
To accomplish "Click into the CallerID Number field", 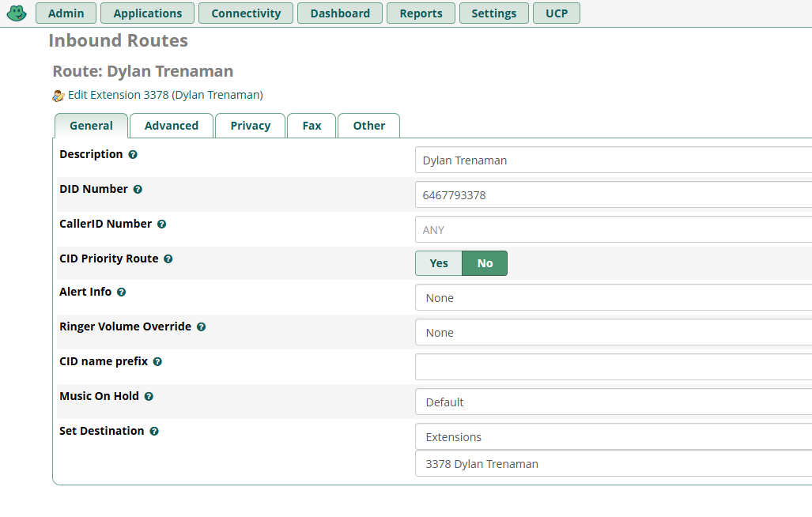I will (x=614, y=229).
